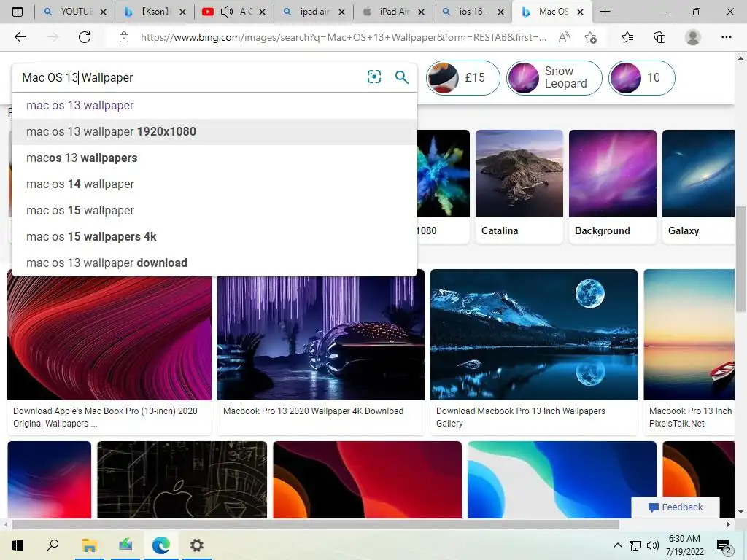Open the purple futuristic car wallpaper image
The width and height of the screenshot is (747, 560).
[x=321, y=338]
